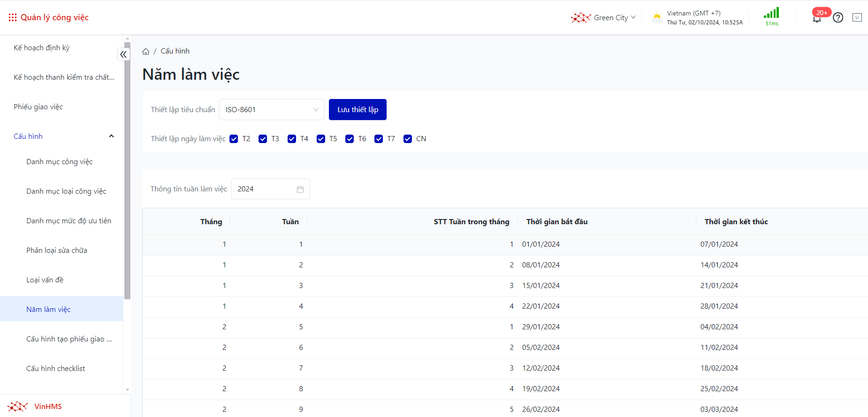The height and width of the screenshot is (417, 868).
Task: Click the calendar icon in year picker
Action: (x=300, y=190)
